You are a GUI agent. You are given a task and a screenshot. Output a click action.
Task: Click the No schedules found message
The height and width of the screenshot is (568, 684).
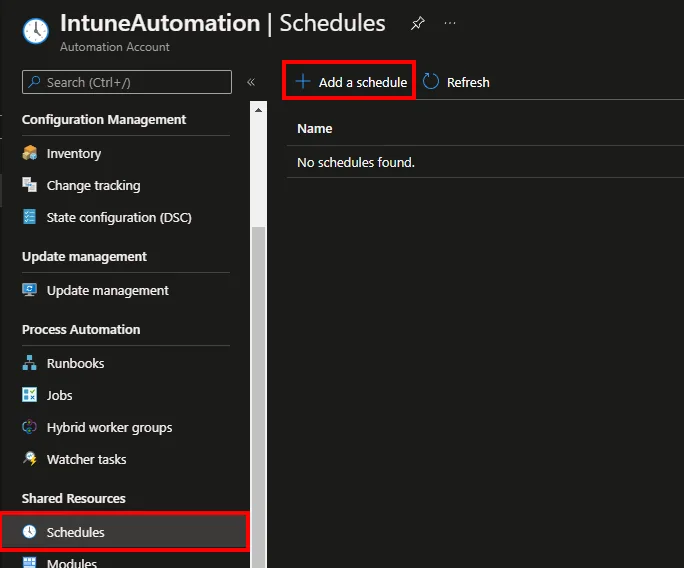[356, 162]
